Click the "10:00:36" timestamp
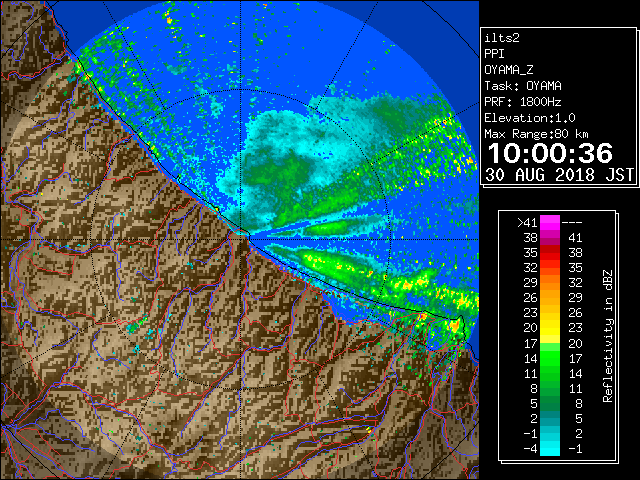 click(x=550, y=153)
